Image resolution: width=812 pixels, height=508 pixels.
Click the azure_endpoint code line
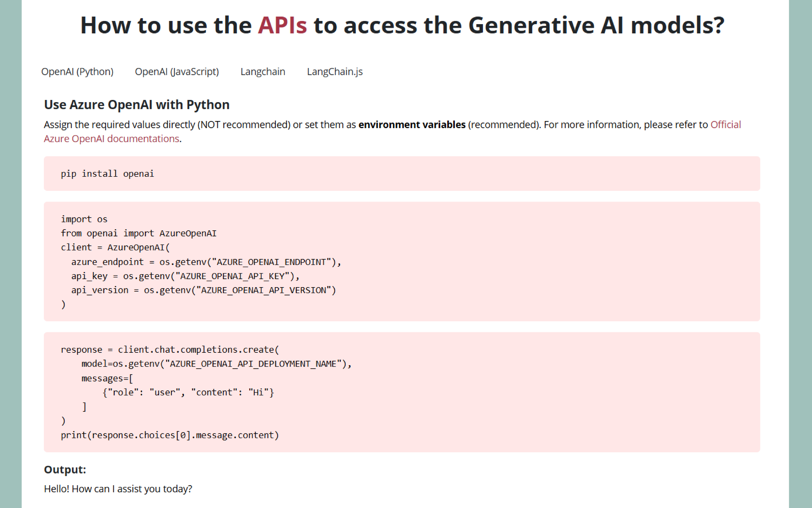click(206, 262)
